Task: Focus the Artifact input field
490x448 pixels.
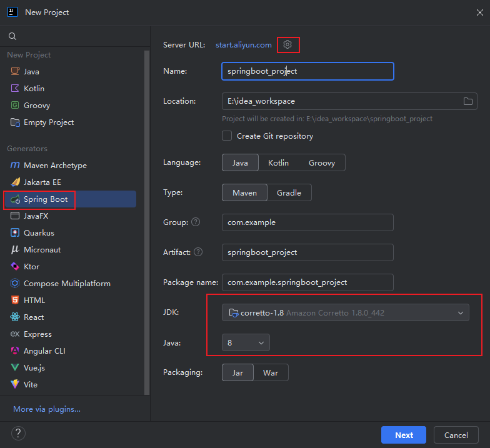Action: [x=307, y=252]
